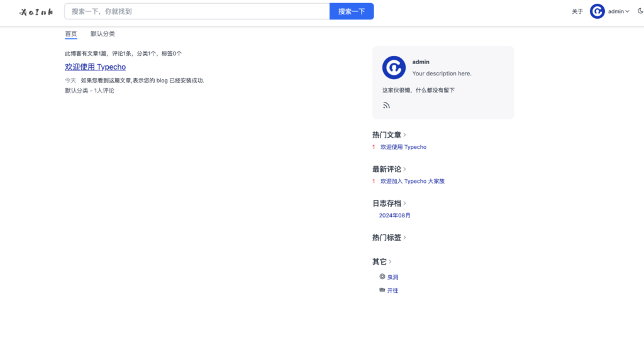
Task: Click the post excerpt 如果您看到这篇文章
Action: click(x=143, y=80)
